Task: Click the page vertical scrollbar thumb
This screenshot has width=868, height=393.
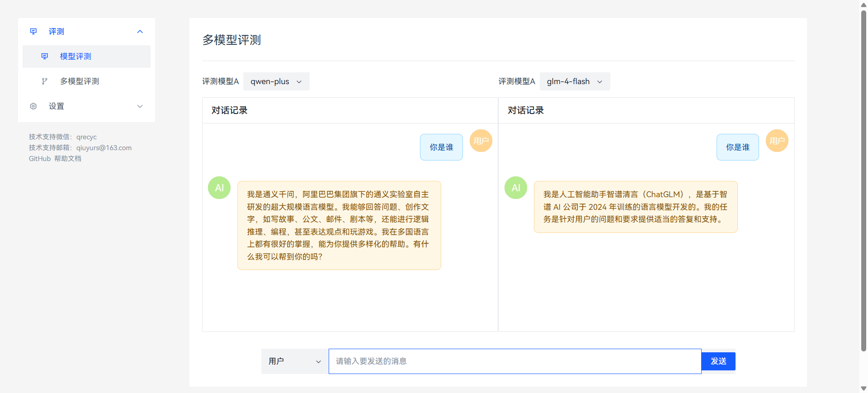Action: click(863, 180)
